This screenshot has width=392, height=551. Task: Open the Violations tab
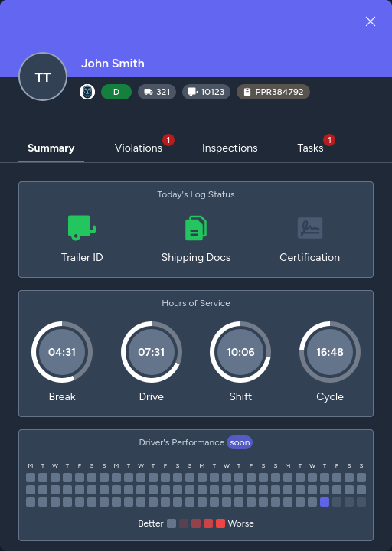pos(139,148)
